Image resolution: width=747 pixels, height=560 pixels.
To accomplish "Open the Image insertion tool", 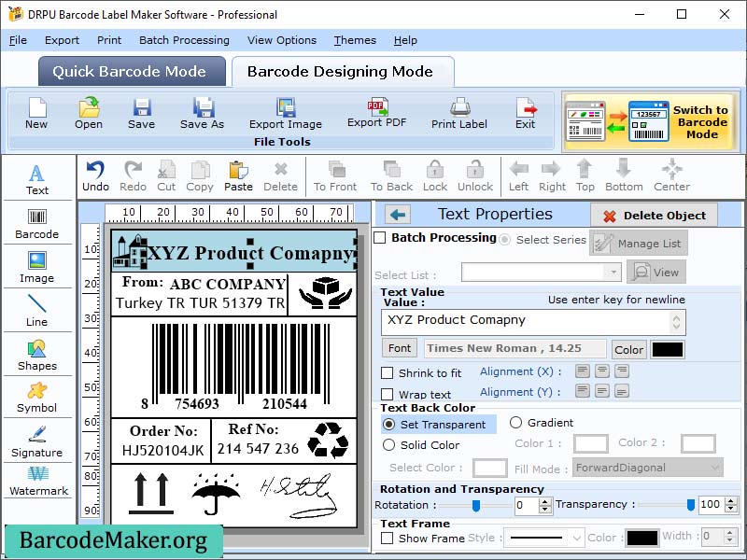I will (x=37, y=268).
